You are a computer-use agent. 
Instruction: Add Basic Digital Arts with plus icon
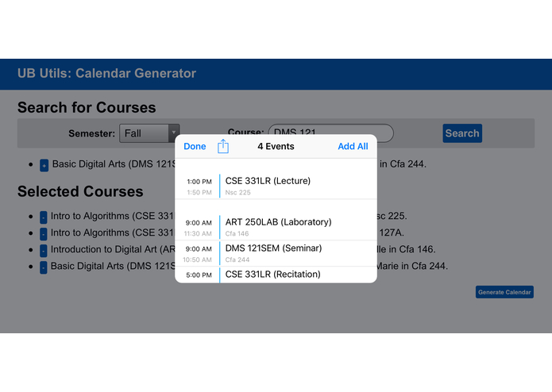pos(44,165)
